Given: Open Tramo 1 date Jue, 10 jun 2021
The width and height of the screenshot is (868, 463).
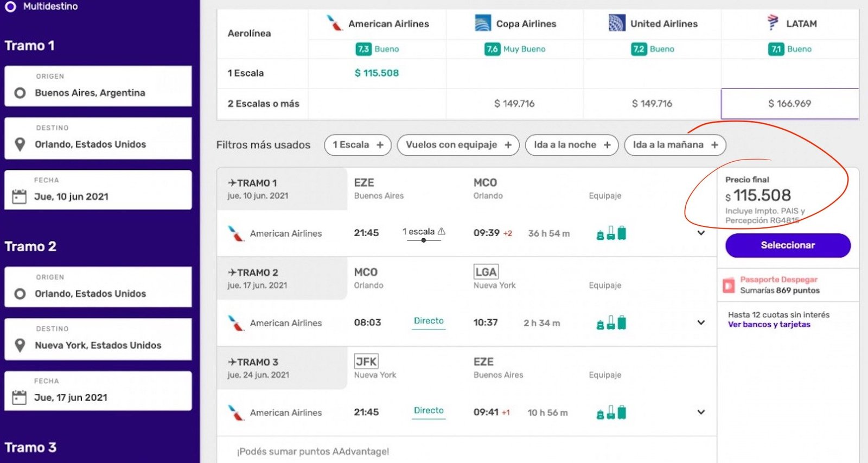Looking at the screenshot, I should (x=98, y=190).
